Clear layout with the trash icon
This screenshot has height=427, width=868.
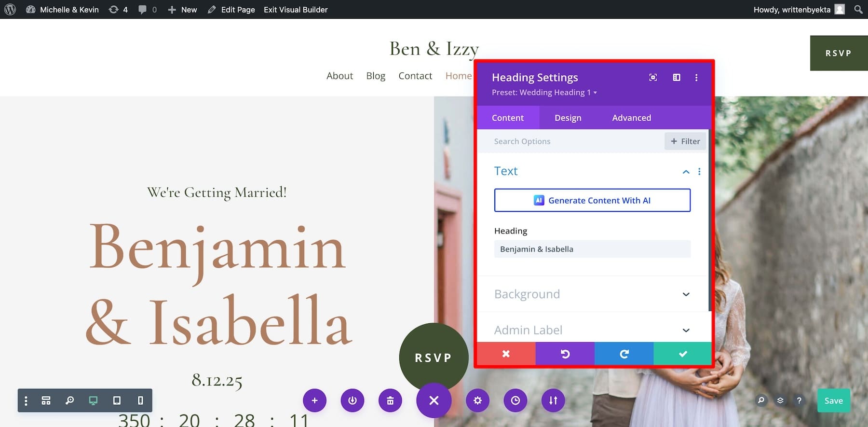390,400
